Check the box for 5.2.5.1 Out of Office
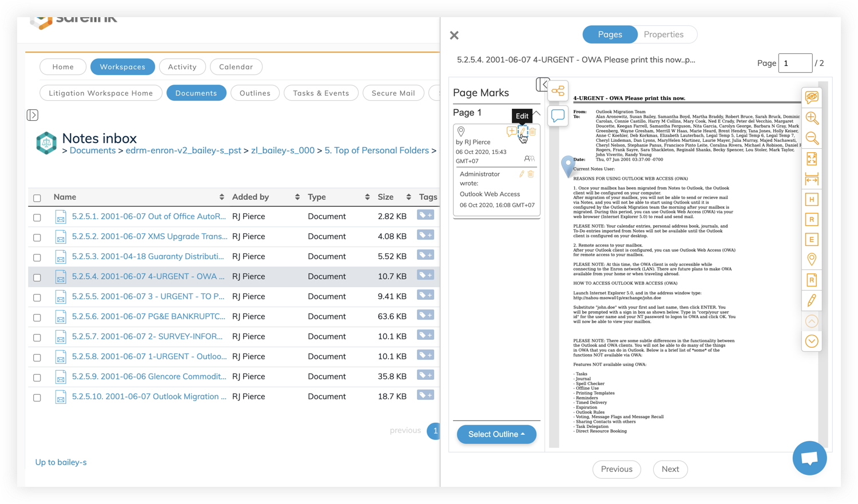The image size is (858, 504). click(x=37, y=217)
